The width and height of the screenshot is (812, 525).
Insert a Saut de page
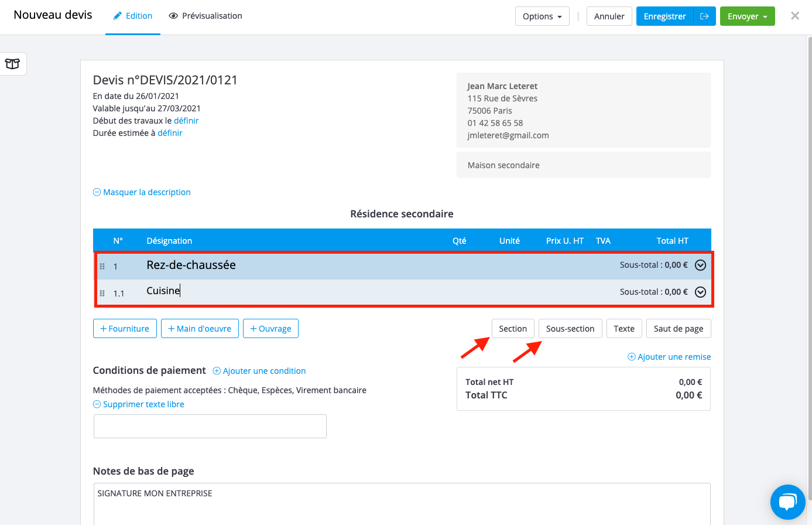679,329
